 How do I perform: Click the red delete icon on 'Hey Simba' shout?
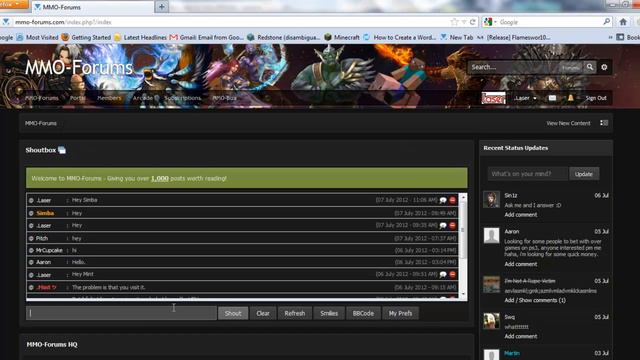pos(453,200)
